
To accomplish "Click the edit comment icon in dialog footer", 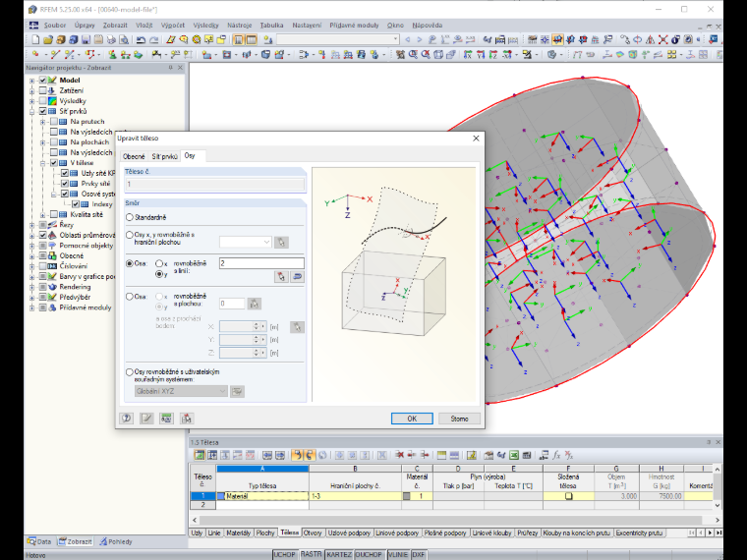I will pos(146,419).
